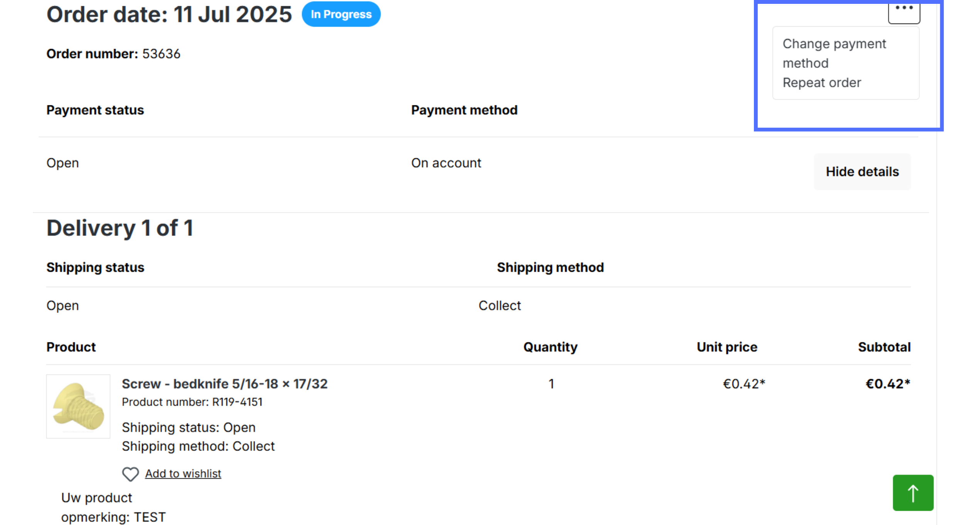Click the In Progress status badge
The image size is (980, 525).
[x=341, y=14]
